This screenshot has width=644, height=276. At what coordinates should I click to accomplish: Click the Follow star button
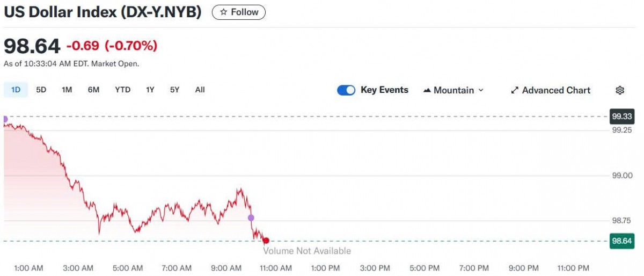point(239,12)
